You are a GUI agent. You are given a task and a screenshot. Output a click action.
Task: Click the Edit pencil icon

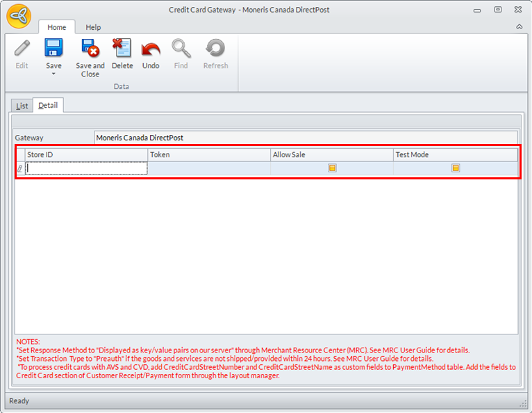tap(22, 48)
